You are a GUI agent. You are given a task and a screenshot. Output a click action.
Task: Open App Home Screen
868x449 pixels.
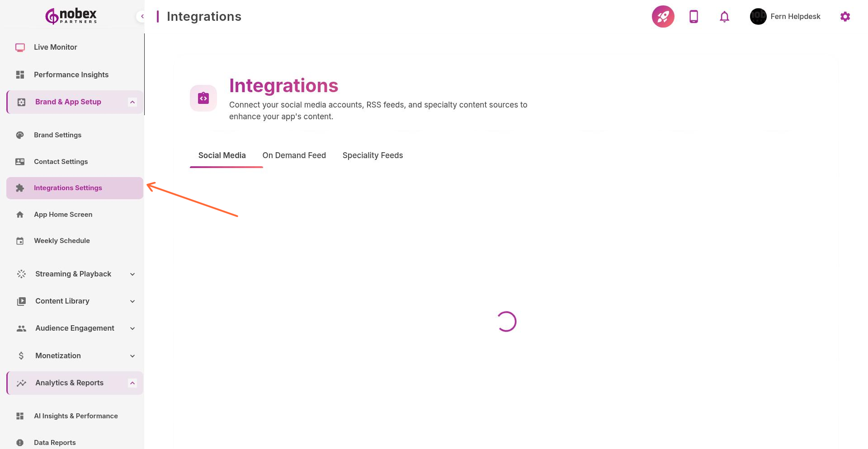coord(63,214)
